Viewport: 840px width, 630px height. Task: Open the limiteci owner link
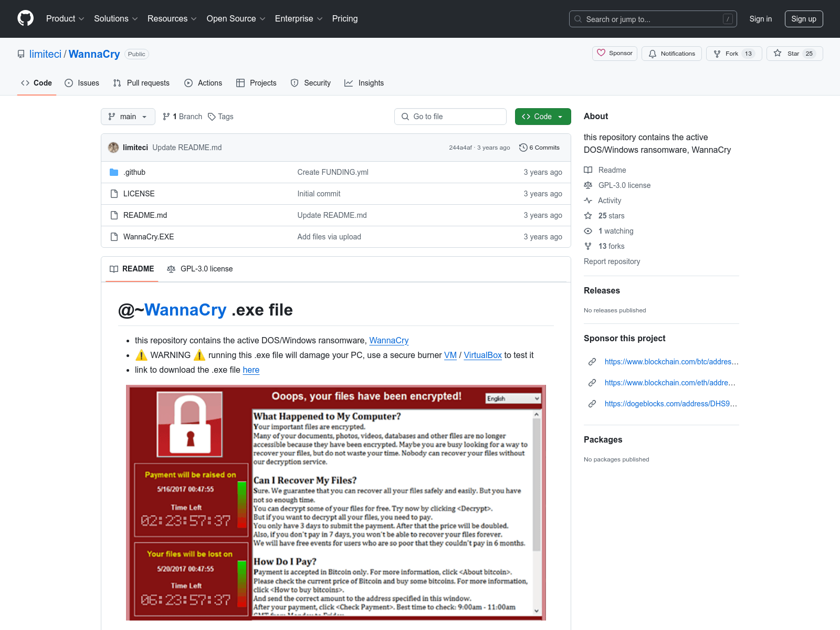pyautogui.click(x=45, y=54)
